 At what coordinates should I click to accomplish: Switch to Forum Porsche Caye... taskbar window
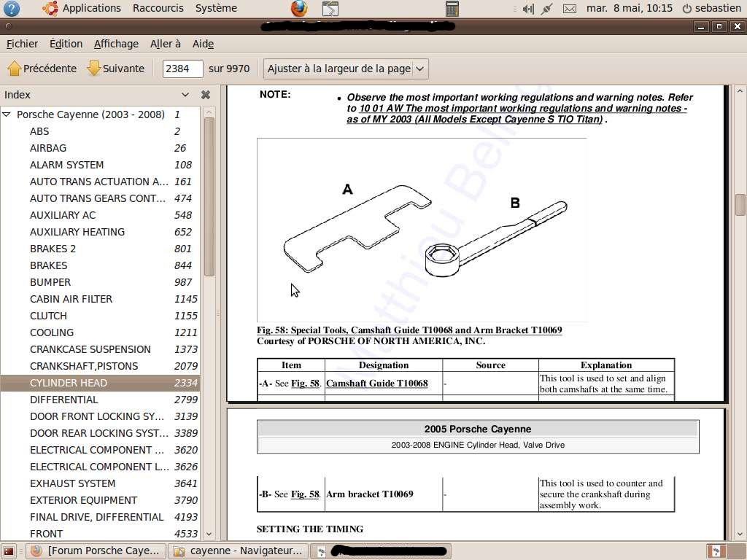(x=96, y=551)
